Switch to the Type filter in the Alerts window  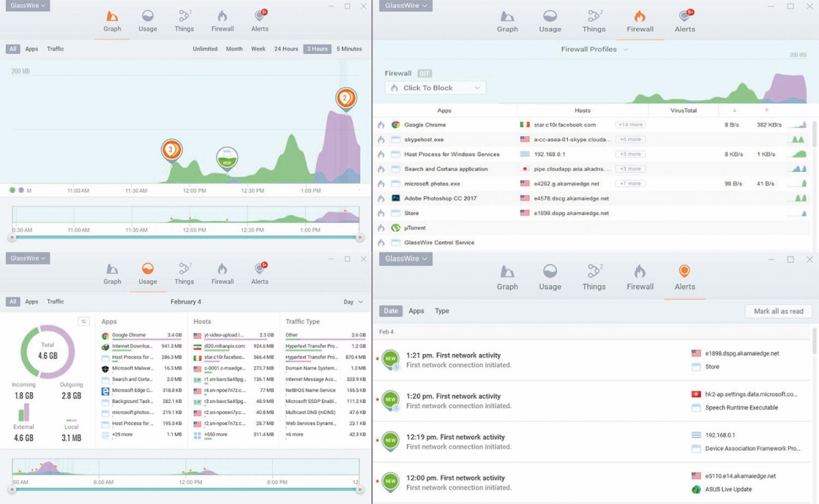[x=442, y=311]
